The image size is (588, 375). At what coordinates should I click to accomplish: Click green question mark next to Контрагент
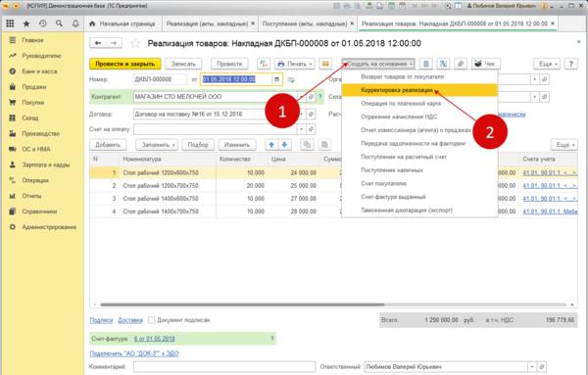[319, 97]
